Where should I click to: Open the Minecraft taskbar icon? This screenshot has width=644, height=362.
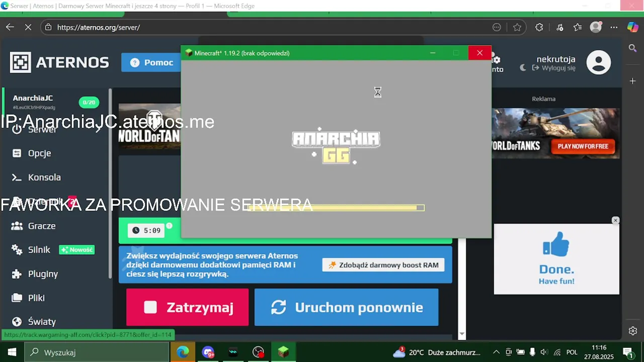(283, 352)
